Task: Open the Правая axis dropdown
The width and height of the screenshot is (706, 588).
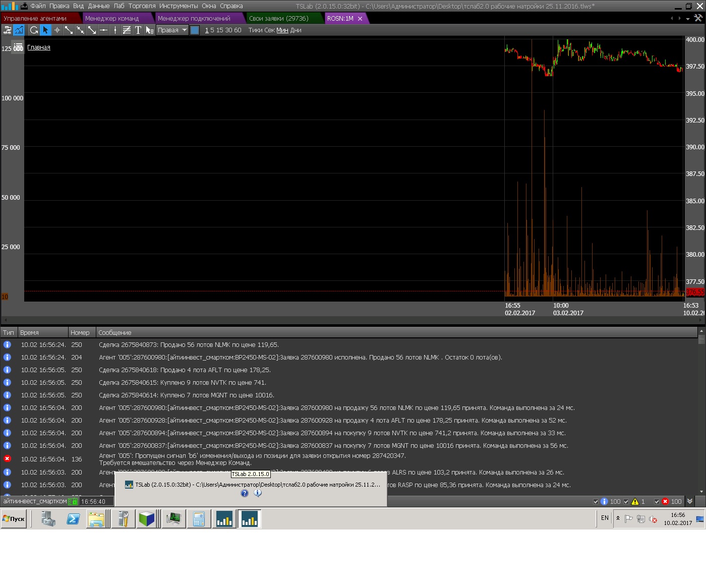Action: point(172,30)
